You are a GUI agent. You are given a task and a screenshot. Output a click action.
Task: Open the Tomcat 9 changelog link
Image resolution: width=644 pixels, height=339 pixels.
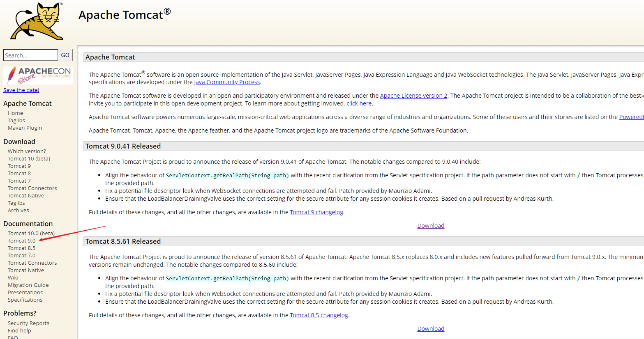tap(316, 212)
